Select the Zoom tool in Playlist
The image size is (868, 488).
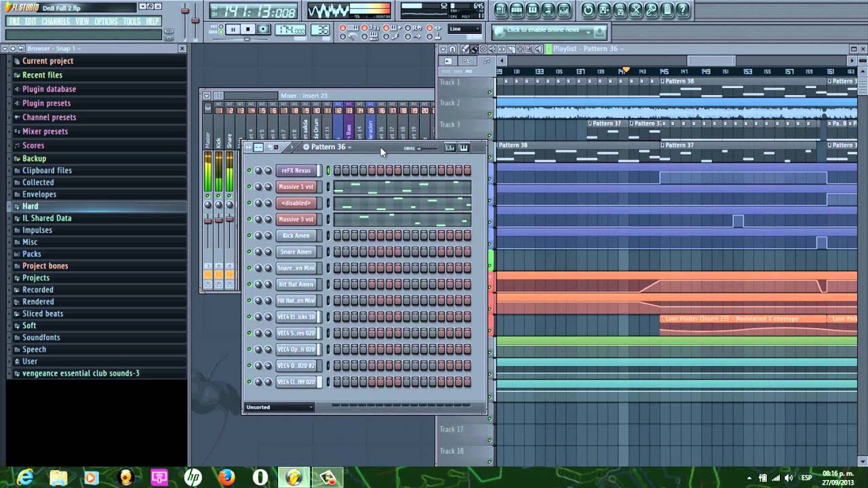pyautogui.click(x=529, y=49)
